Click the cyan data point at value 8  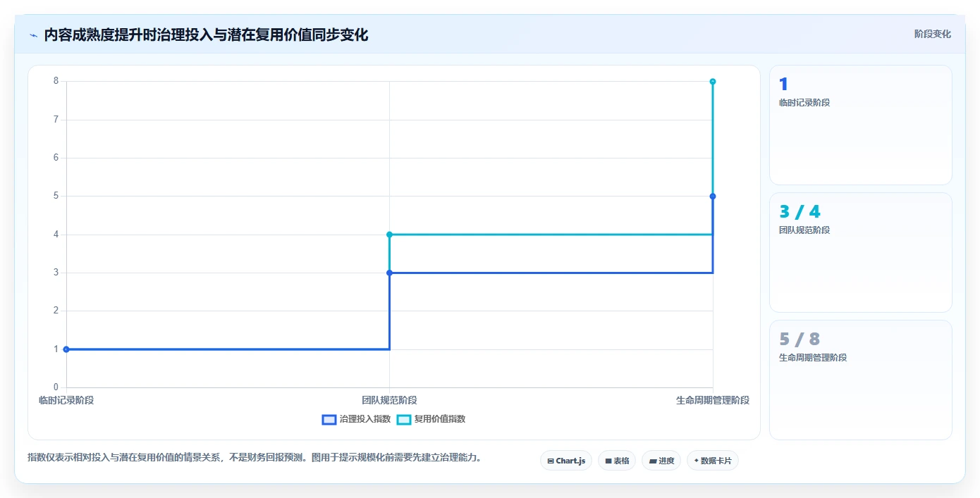(713, 82)
